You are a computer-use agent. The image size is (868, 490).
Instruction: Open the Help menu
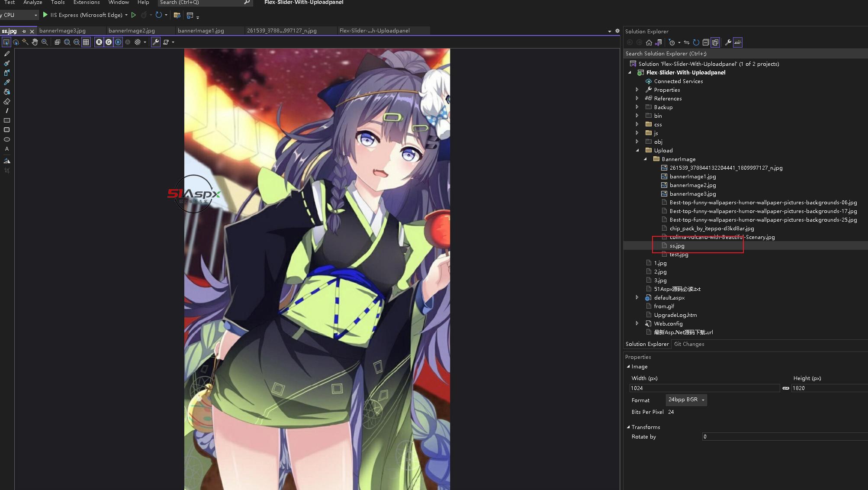(x=143, y=3)
